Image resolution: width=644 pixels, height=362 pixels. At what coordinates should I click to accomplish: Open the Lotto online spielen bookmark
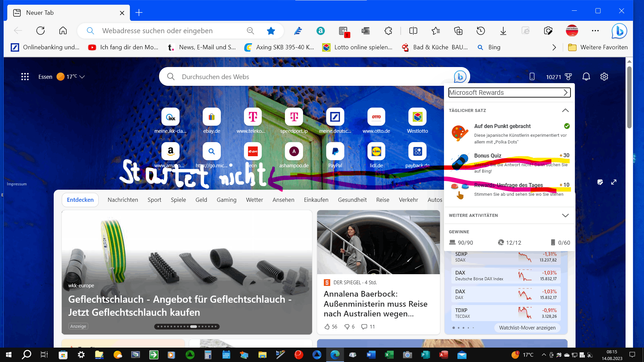pos(357,48)
